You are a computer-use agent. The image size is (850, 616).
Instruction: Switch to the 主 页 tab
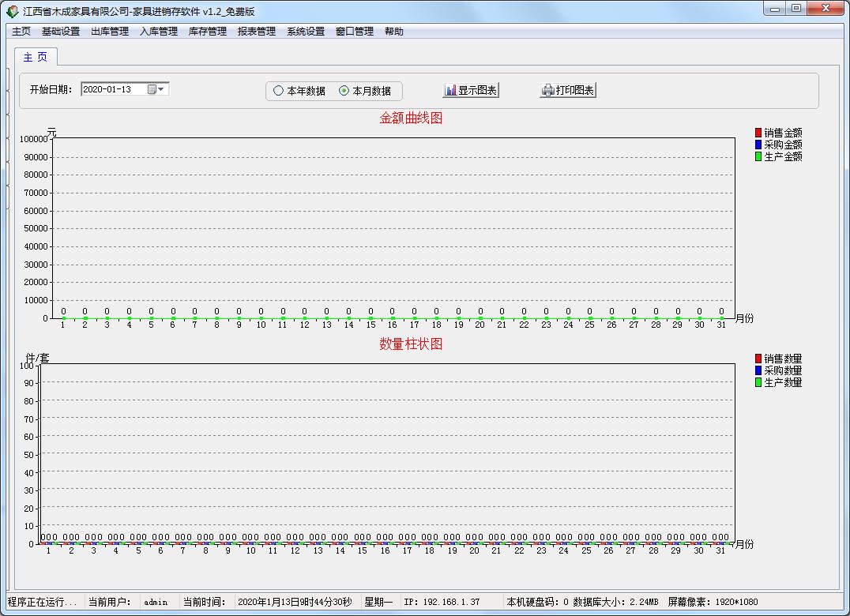[36, 57]
